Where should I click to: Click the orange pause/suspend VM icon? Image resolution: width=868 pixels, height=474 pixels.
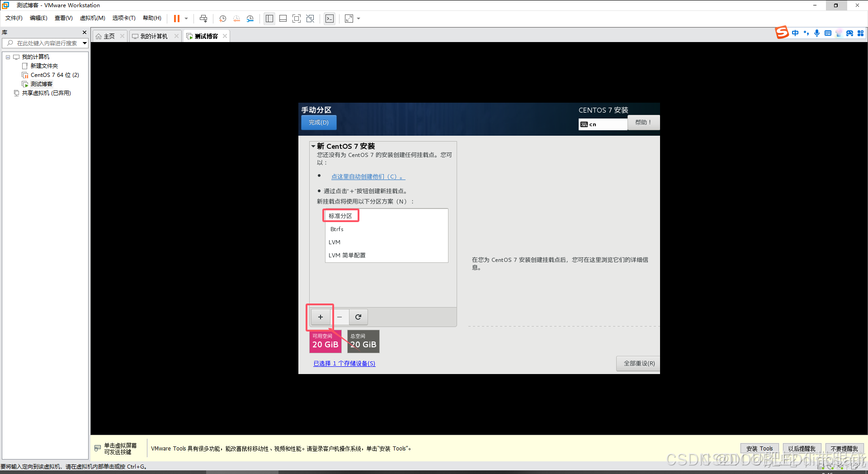pos(177,19)
